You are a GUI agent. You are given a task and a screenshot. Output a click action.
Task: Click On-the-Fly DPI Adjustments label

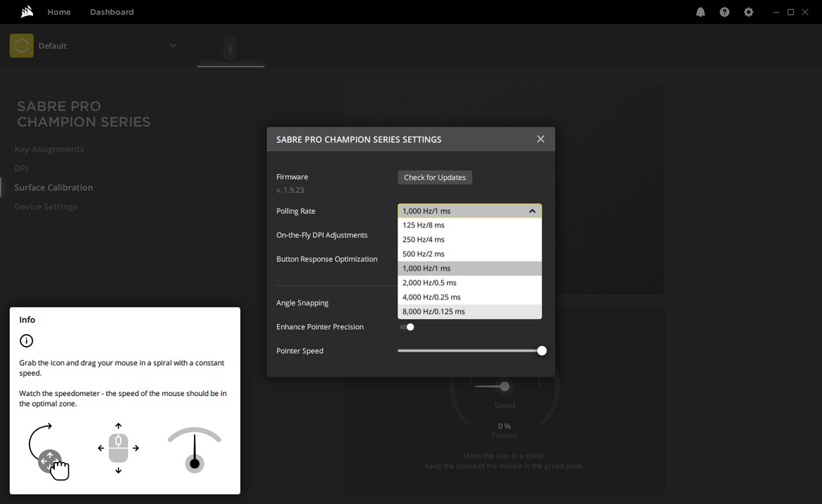pos(322,235)
